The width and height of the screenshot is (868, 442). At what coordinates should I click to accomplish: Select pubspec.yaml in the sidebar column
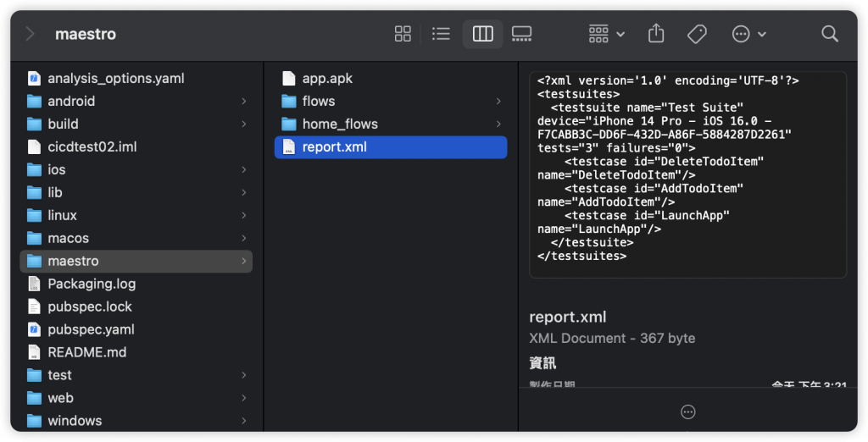136,329
